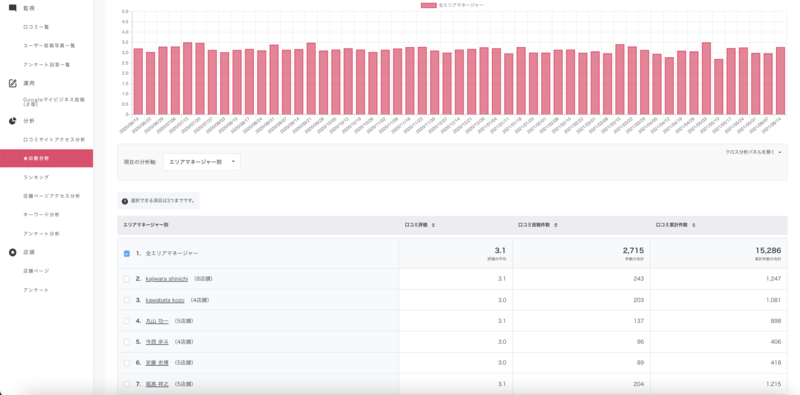Open the row 5 今西 manager link
Image resolution: width=800 pixels, height=395 pixels.
click(157, 342)
